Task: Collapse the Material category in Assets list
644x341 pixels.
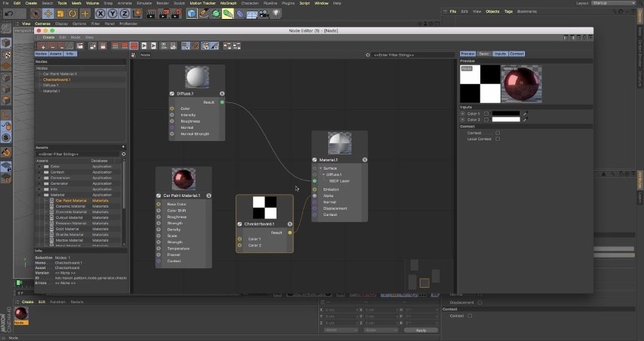Action: [x=40, y=195]
